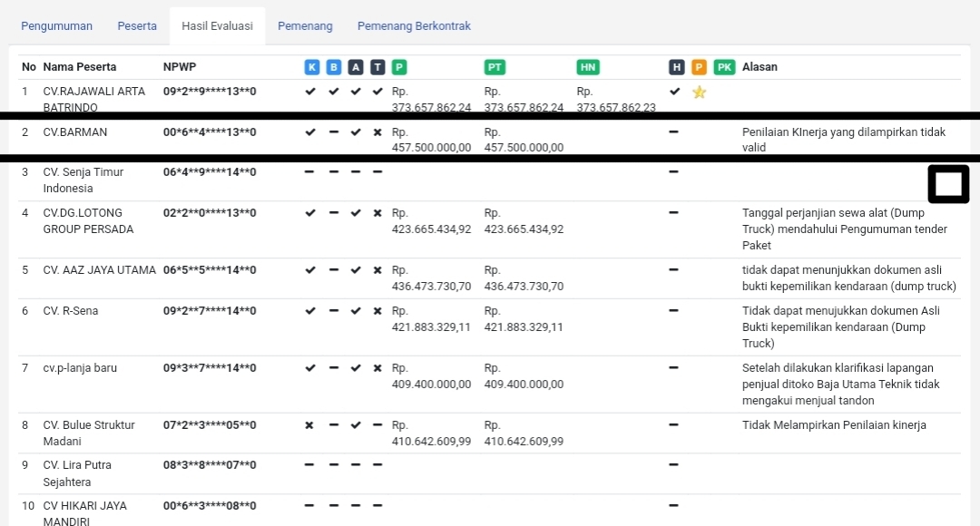Screen dimensions: 980x526
Task: Click the black square box icon
Action: click(x=948, y=184)
